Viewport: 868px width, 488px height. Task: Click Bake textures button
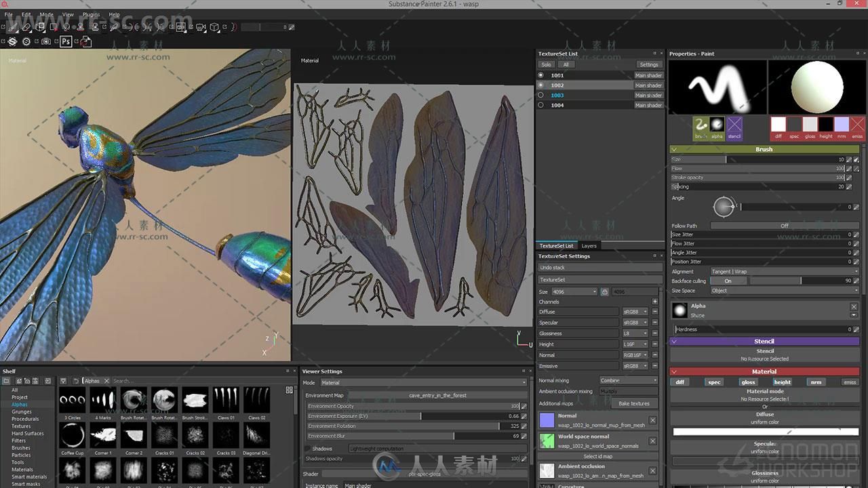pos(634,403)
